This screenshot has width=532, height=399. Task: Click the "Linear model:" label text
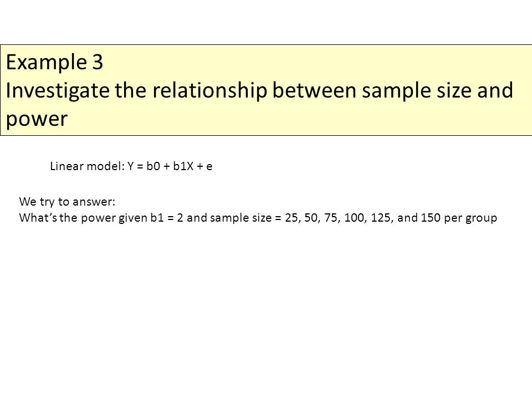coord(88,166)
